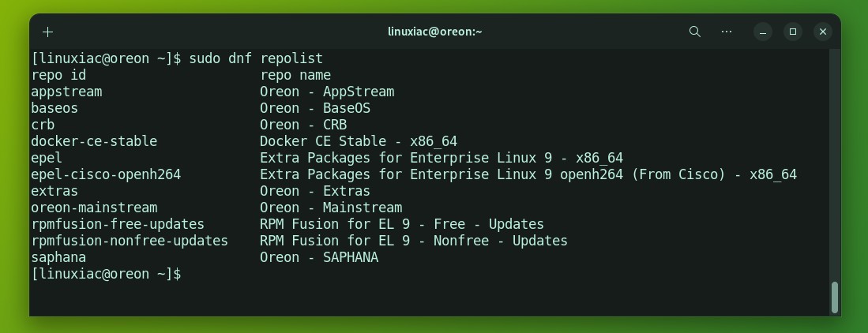Click the 'Oreon - SAPHANA' repo name
Screen dimensions: 868x333
pos(319,257)
